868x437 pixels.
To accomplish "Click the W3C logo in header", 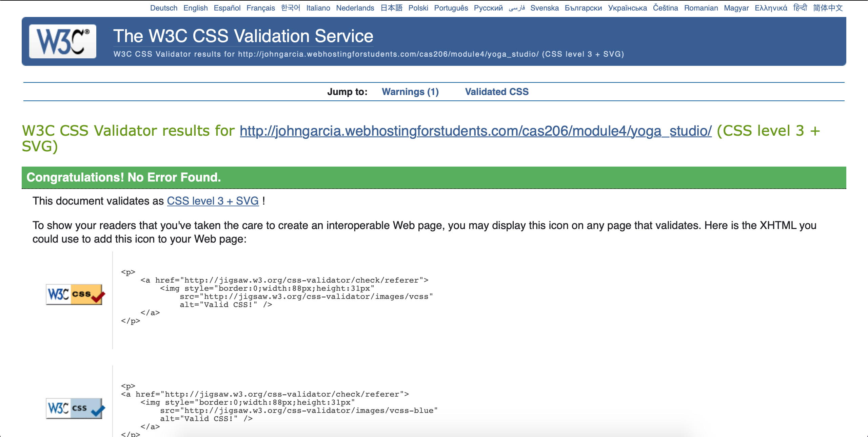I will 63,41.
